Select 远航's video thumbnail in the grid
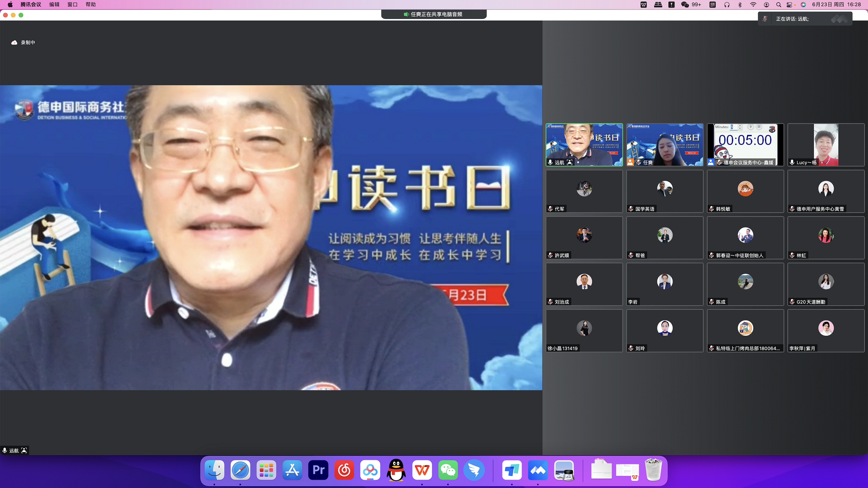 pyautogui.click(x=584, y=145)
